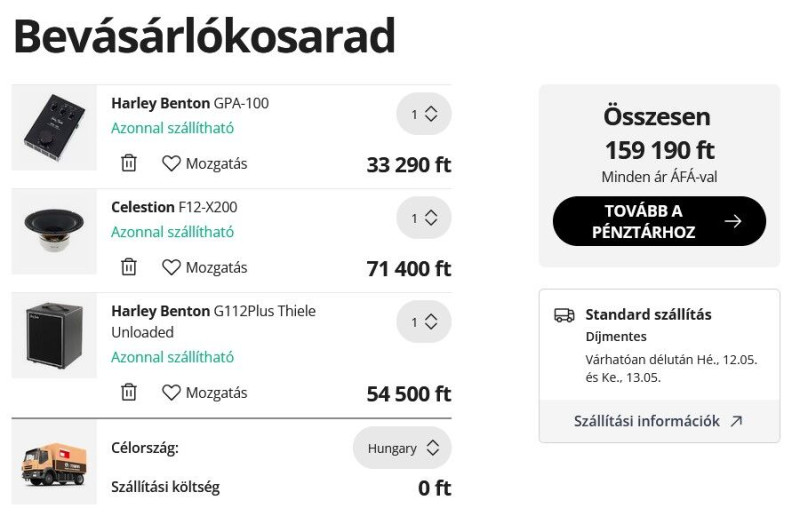The width and height of the screenshot is (800, 532).
Task: Proceed with Tovább a pénztárhoz button
Action: point(659,221)
